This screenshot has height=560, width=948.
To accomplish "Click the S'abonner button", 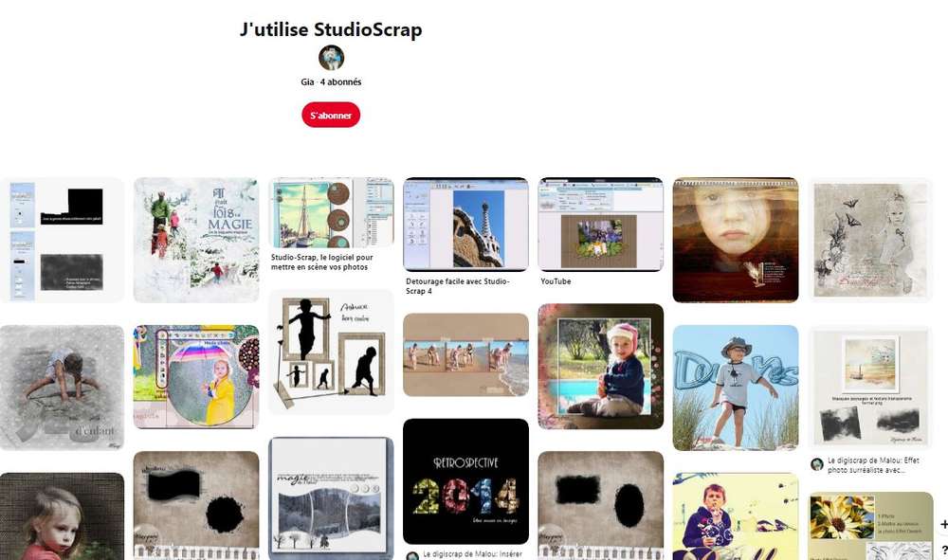I will click(331, 115).
